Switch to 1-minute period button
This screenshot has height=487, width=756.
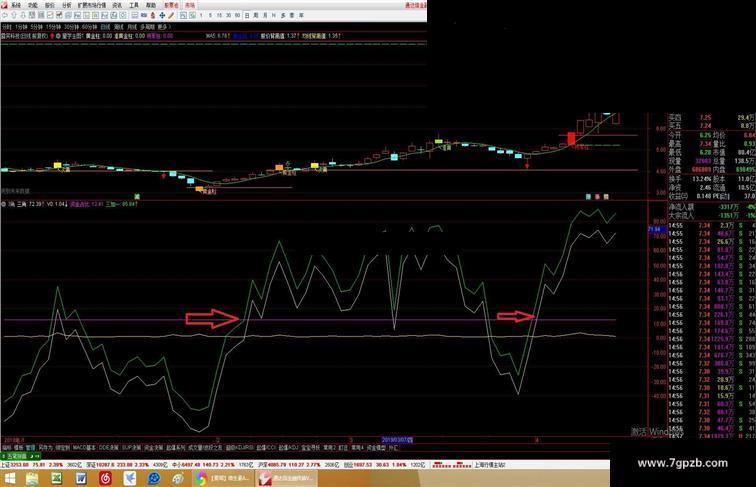pyautogui.click(x=201, y=15)
